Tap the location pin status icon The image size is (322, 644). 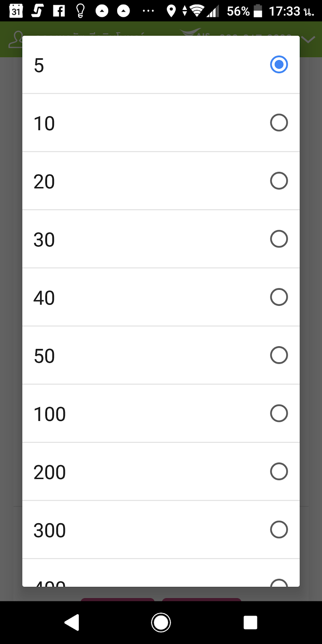pyautogui.click(x=171, y=11)
